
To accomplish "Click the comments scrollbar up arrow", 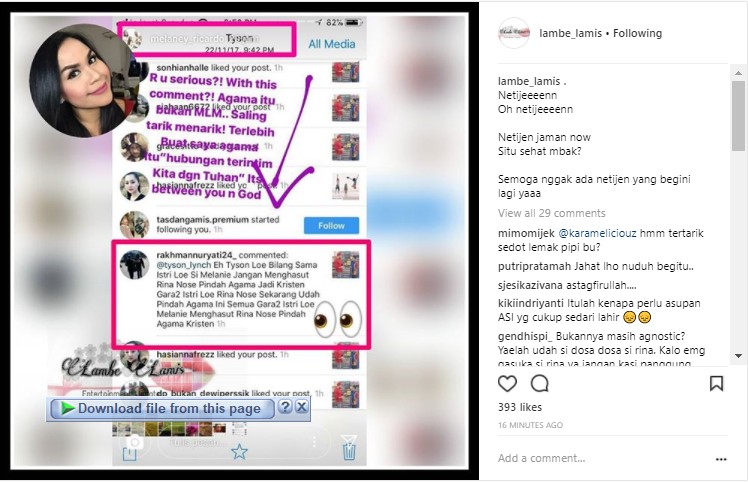I will click(x=738, y=73).
